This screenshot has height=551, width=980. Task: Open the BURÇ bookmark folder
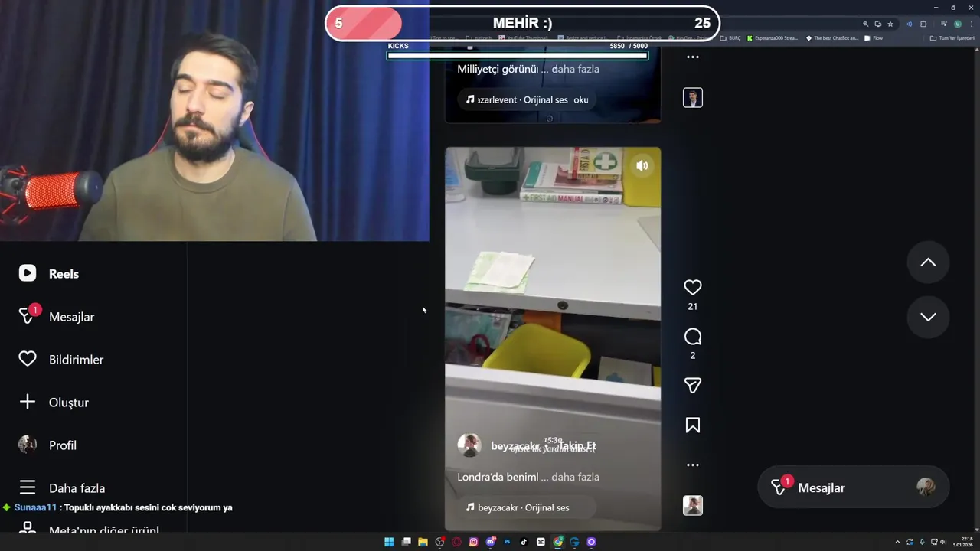click(x=730, y=38)
